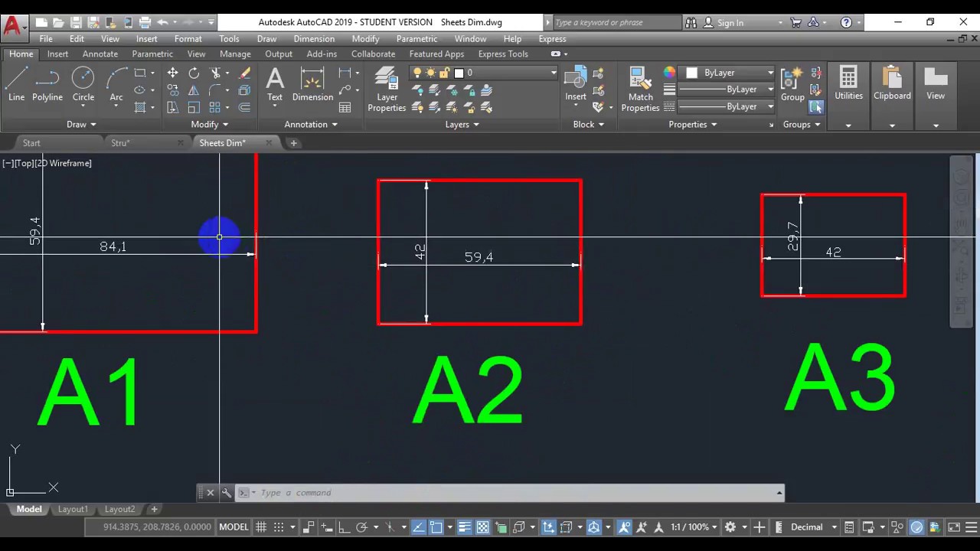Close the Sheets Dim drawing tab

[x=269, y=142]
